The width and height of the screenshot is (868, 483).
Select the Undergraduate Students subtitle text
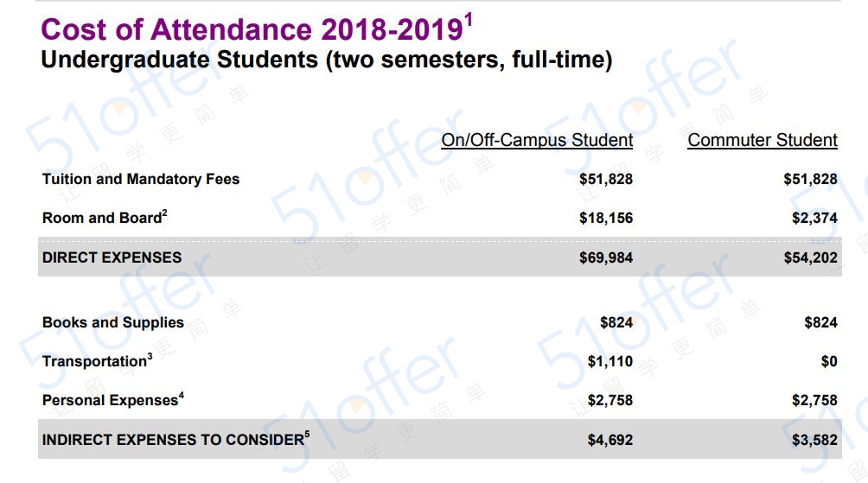(x=327, y=60)
